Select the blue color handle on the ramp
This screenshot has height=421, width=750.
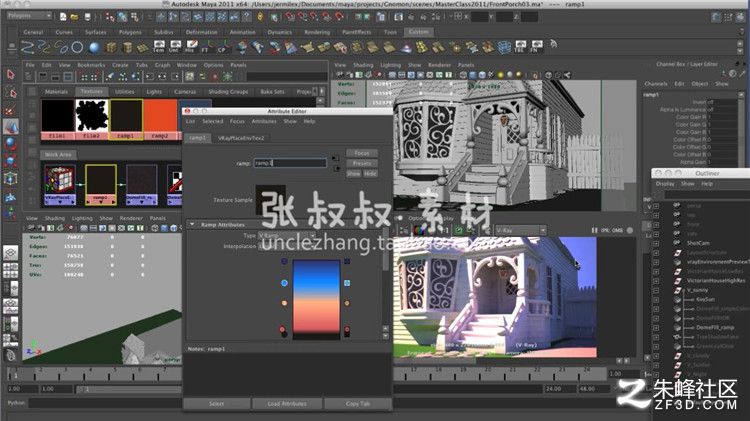284,283
